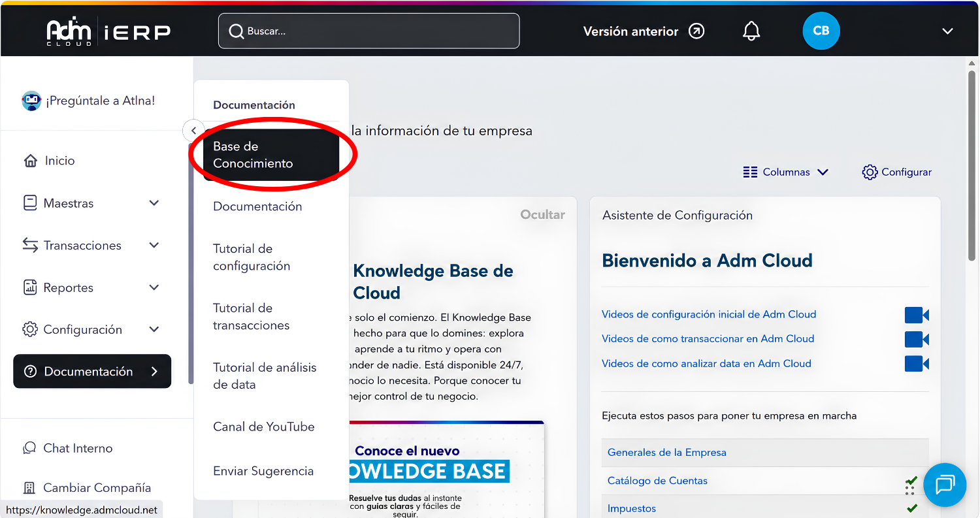Image resolution: width=980 pixels, height=518 pixels.
Task: Click the Adm Cloud iERP logo
Action: click(108, 32)
